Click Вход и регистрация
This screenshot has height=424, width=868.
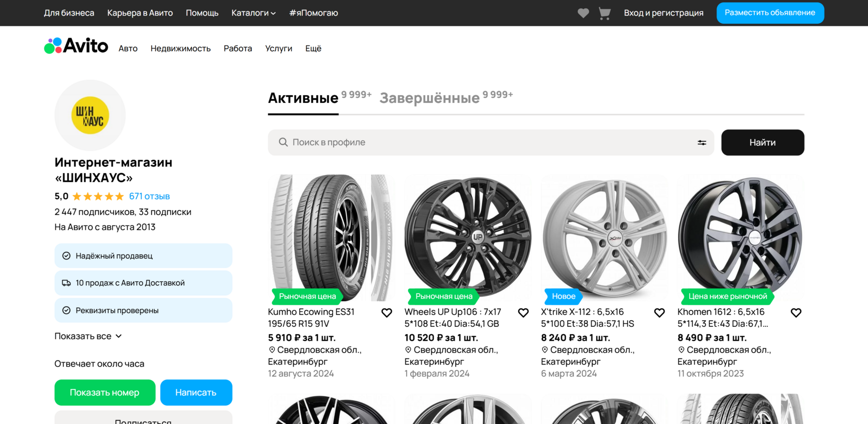[663, 13]
